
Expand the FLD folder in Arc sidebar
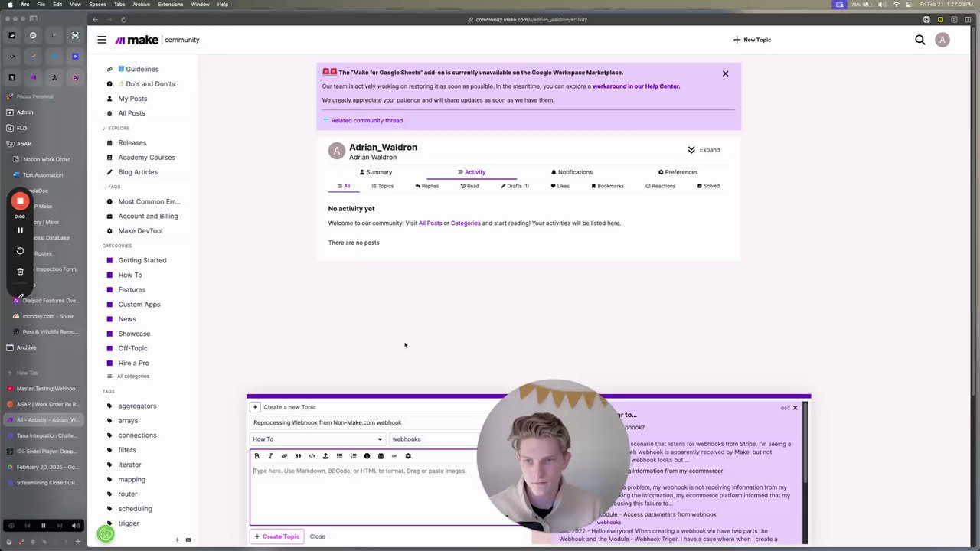pyautogui.click(x=21, y=128)
